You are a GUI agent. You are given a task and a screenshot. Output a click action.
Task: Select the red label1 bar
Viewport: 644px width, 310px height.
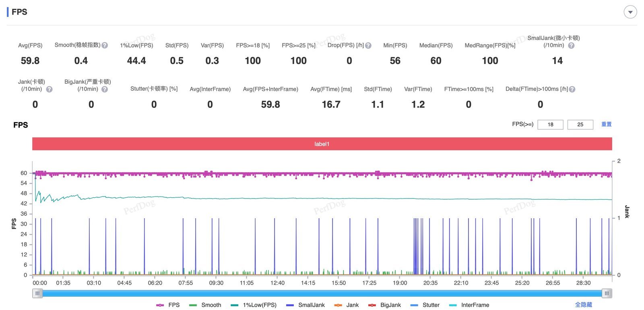coord(322,144)
